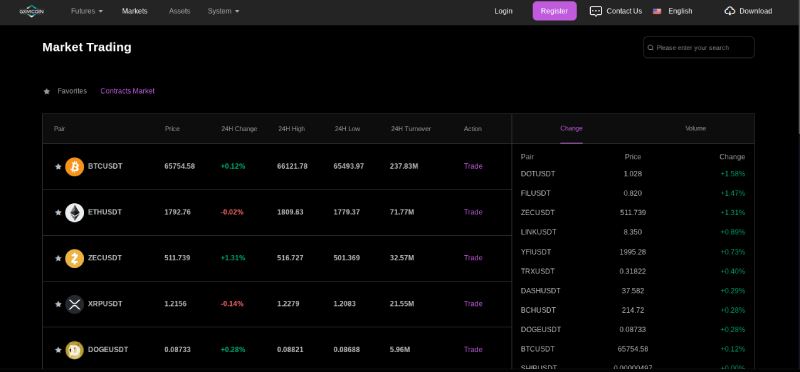Screen dimensions: 800x372
Task: Click the Download link text
Action: 756,11
